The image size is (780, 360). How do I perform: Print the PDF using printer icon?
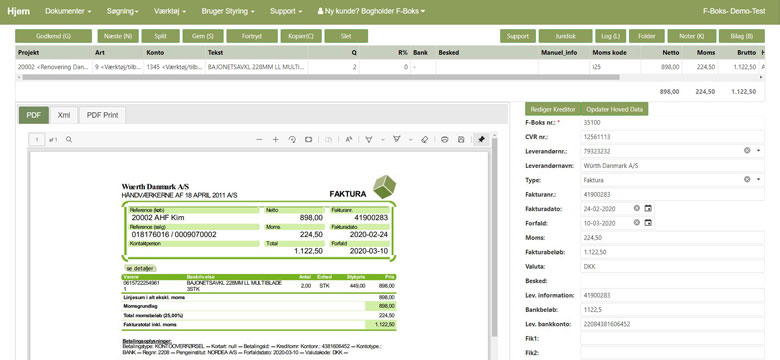(445, 140)
